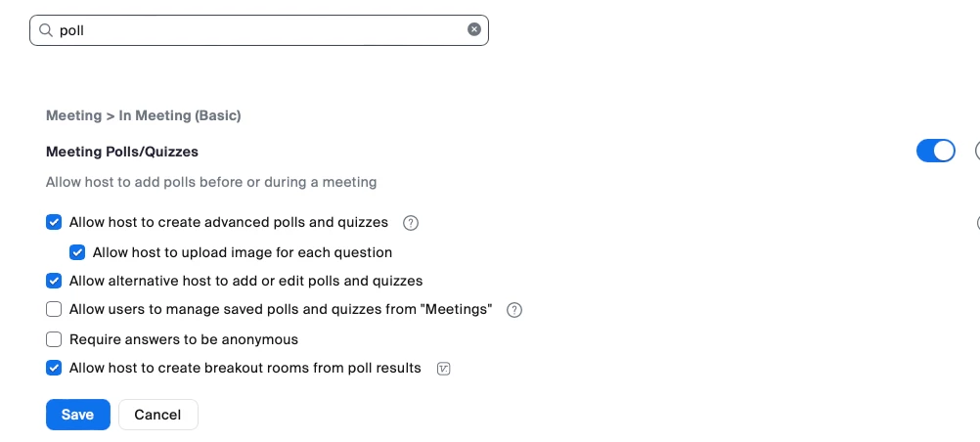Clear the "poll" search text
Viewport: 980px width, 442px height.
[x=474, y=29]
